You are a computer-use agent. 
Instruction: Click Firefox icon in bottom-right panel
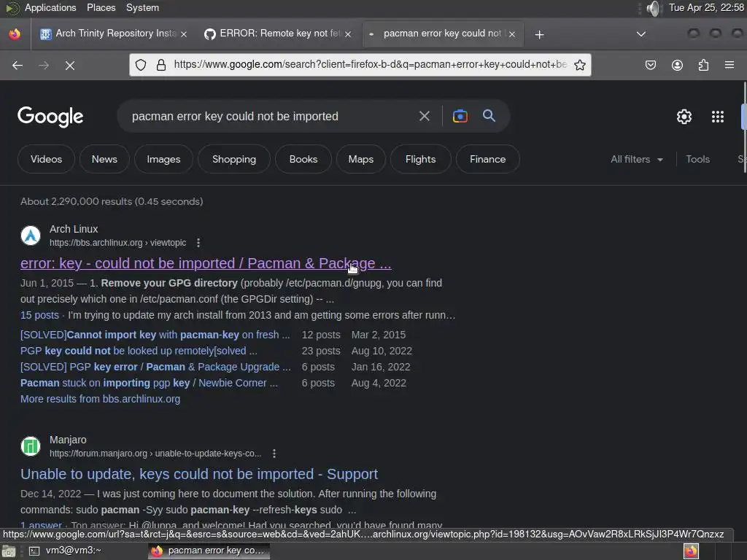(692, 551)
